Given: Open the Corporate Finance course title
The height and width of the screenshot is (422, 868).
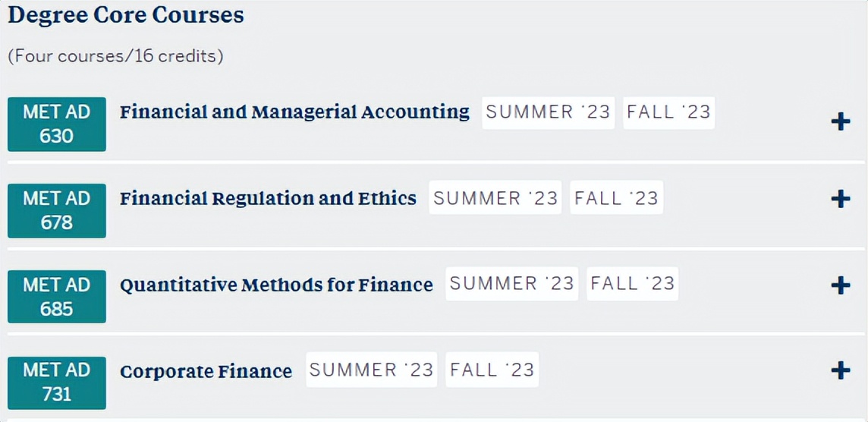Looking at the screenshot, I should pos(206,371).
